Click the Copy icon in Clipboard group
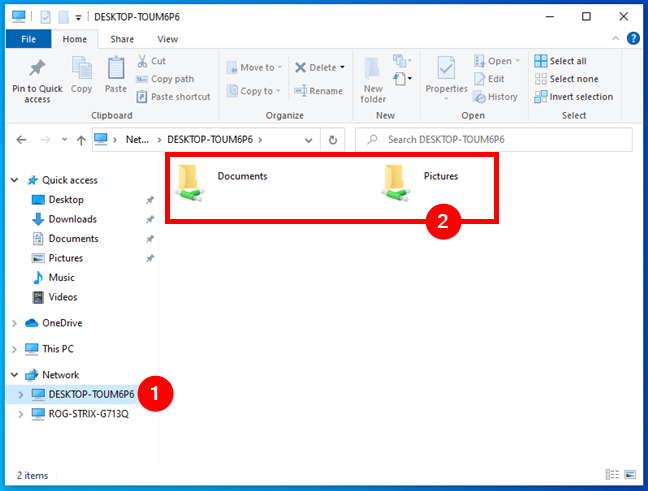This screenshot has height=491, width=648. pos(81,68)
